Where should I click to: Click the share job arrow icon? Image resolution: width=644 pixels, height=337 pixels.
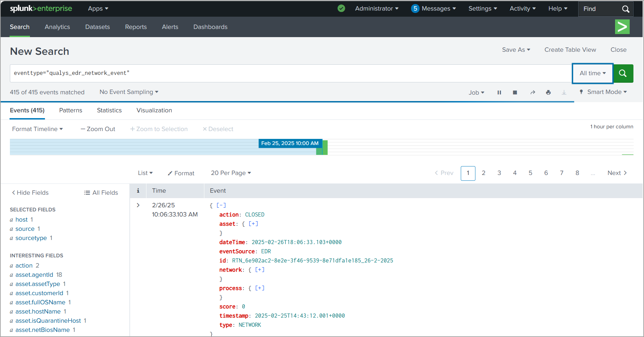(x=533, y=93)
